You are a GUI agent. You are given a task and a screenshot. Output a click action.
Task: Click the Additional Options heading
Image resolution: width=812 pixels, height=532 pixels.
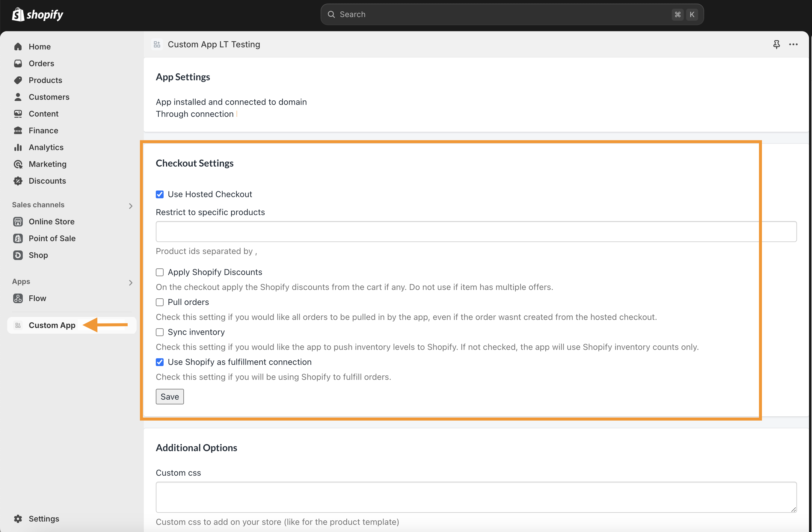(197, 448)
